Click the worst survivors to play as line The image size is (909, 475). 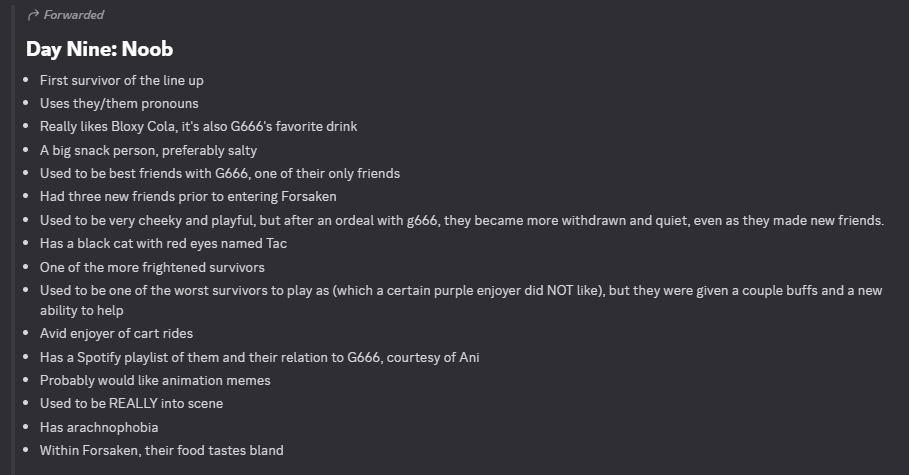click(x=461, y=291)
